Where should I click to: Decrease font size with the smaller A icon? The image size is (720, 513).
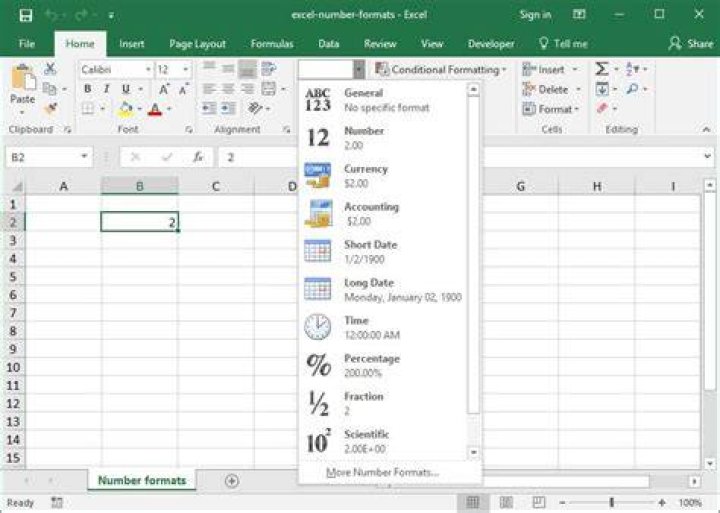pos(183,89)
